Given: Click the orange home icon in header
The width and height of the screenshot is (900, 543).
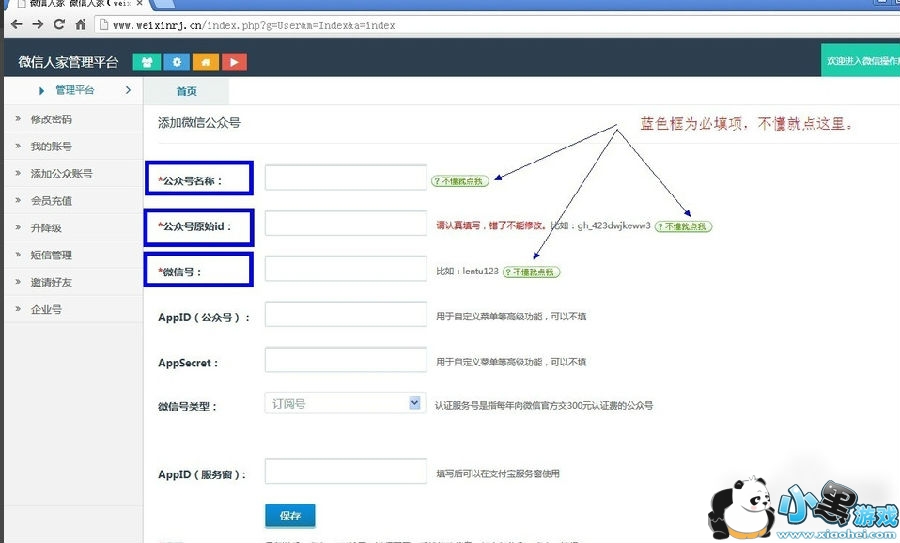Looking at the screenshot, I should click(205, 62).
